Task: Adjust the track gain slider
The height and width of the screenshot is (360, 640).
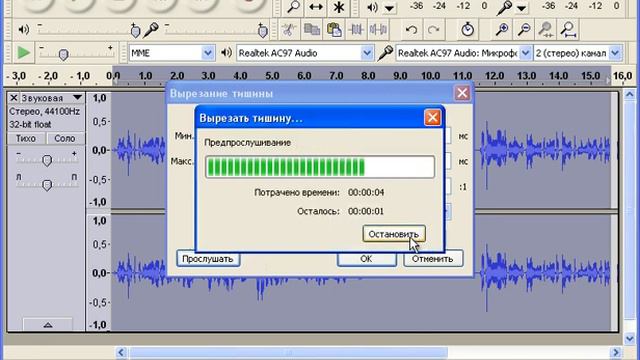Action: (x=47, y=160)
